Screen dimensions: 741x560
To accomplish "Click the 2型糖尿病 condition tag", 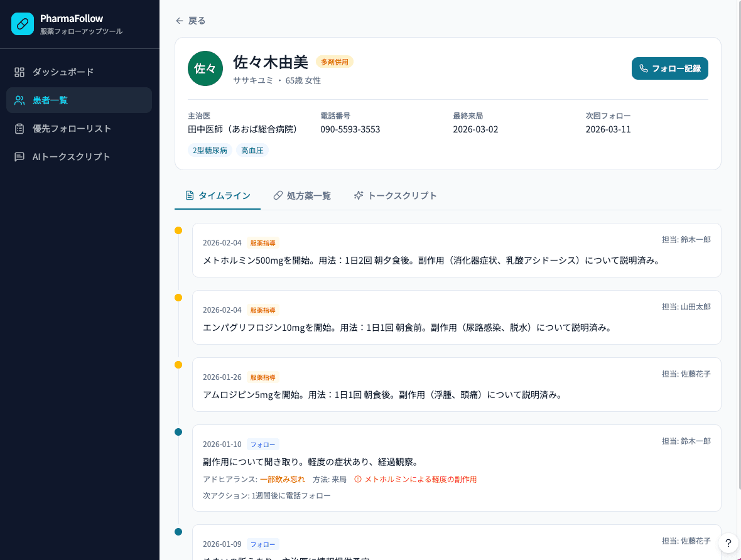I will pyautogui.click(x=210, y=151).
